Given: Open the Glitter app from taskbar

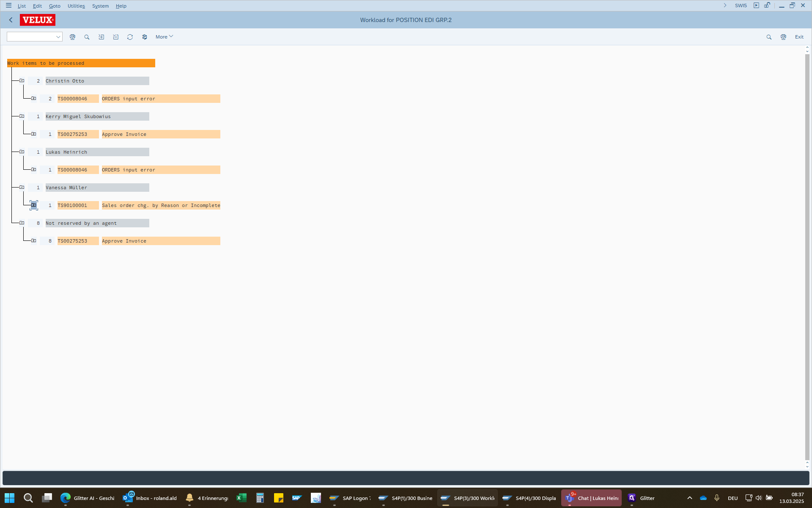Looking at the screenshot, I should click(641, 498).
